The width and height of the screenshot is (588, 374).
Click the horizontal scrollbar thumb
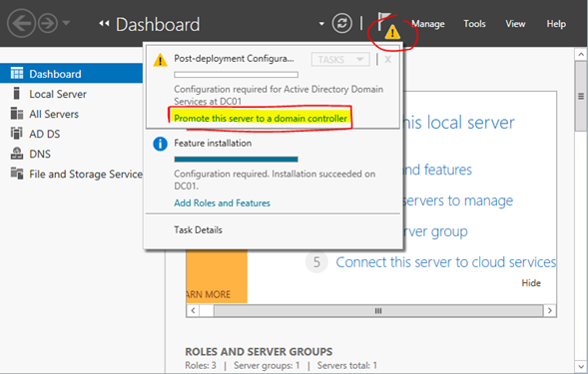pyautogui.click(x=378, y=310)
